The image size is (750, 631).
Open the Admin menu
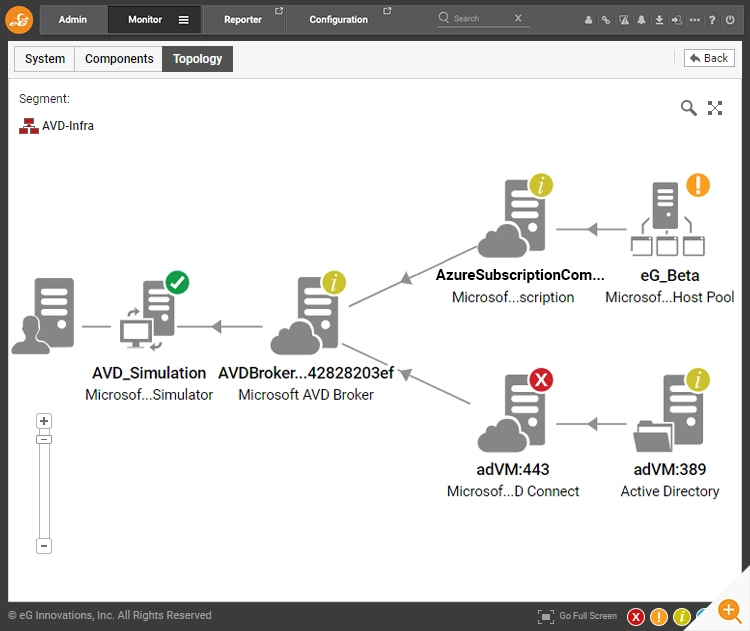[x=73, y=20]
